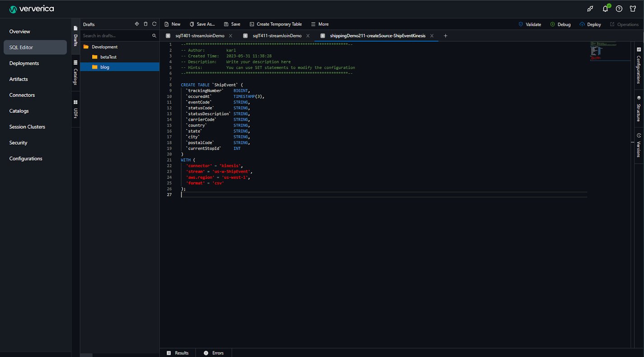Add a new editor tab
644x357 pixels.
tap(445, 36)
